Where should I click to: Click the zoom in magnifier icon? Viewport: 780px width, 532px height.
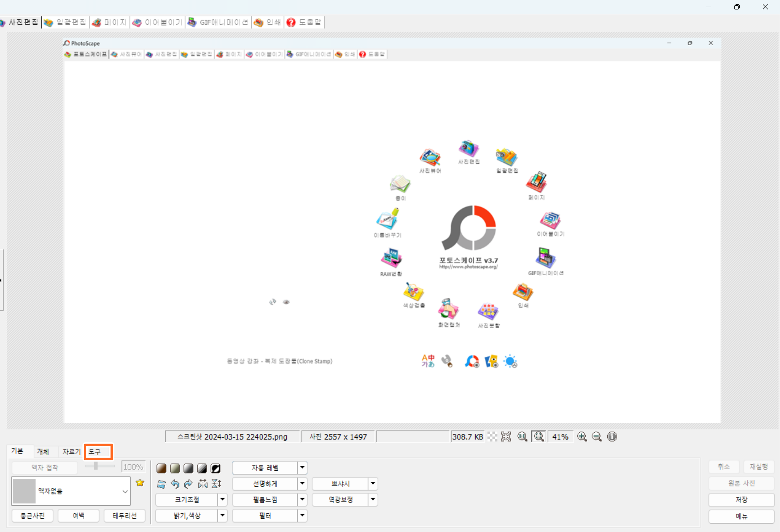pyautogui.click(x=582, y=437)
